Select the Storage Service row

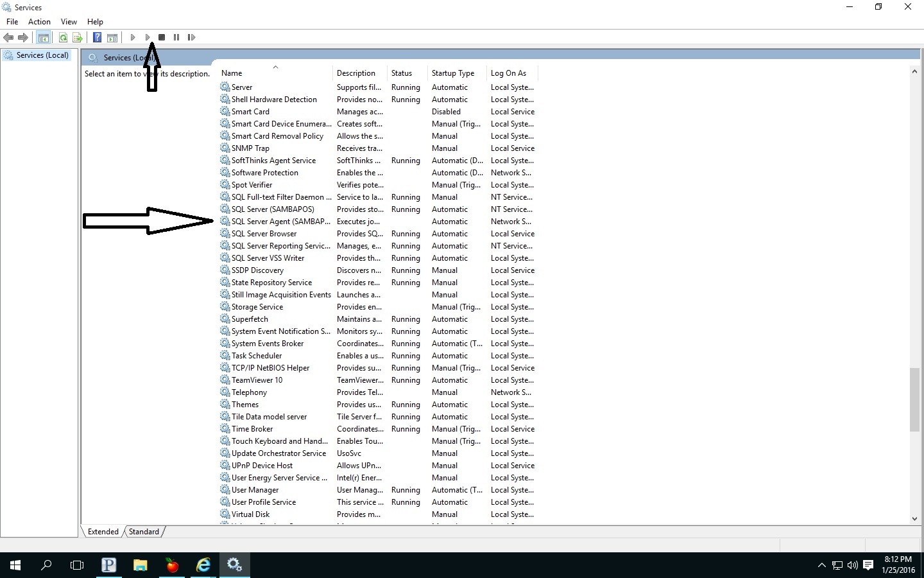pos(379,307)
